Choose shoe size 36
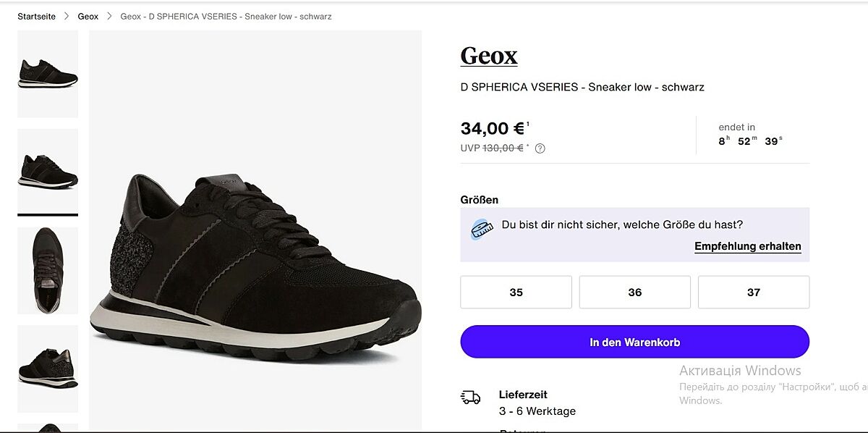Viewport: 868px width, 433px height. [634, 293]
